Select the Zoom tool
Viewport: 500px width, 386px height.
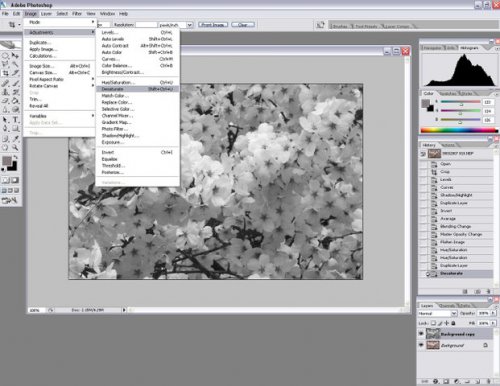[15, 147]
